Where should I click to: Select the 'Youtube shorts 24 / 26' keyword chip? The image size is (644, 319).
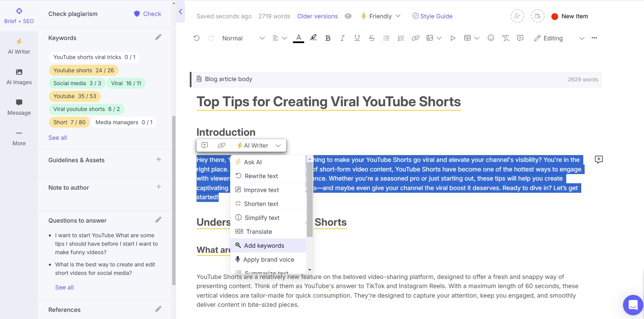point(84,70)
